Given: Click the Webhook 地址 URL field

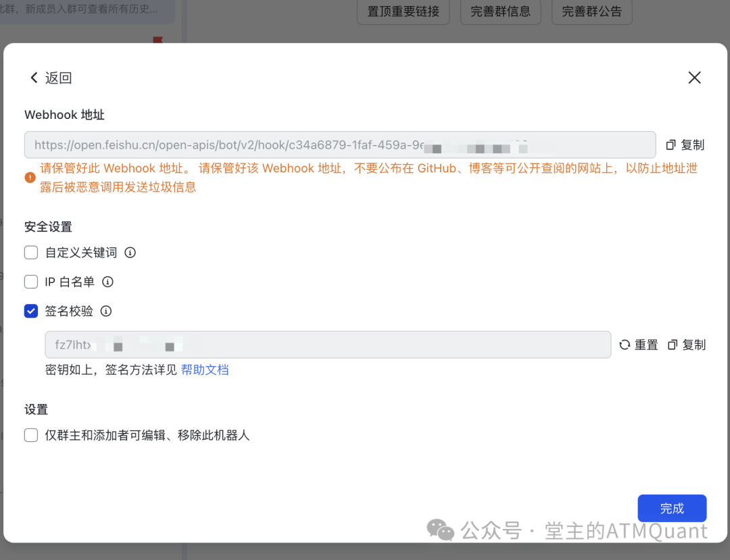Looking at the screenshot, I should click(340, 145).
